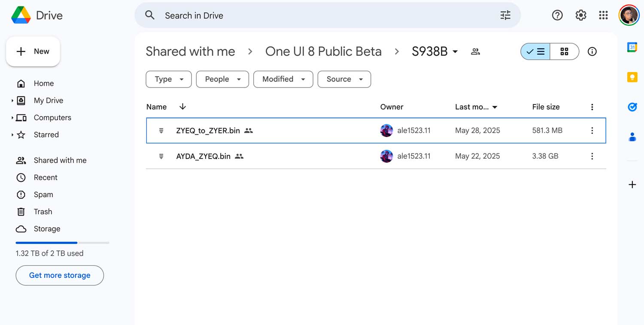The height and width of the screenshot is (325, 644).
Task: Go to One UI 8 Public Beta breadcrumb
Action: 323,51
